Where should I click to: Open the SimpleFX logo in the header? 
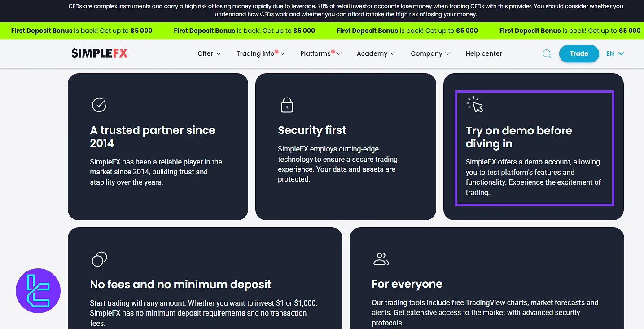tap(99, 53)
